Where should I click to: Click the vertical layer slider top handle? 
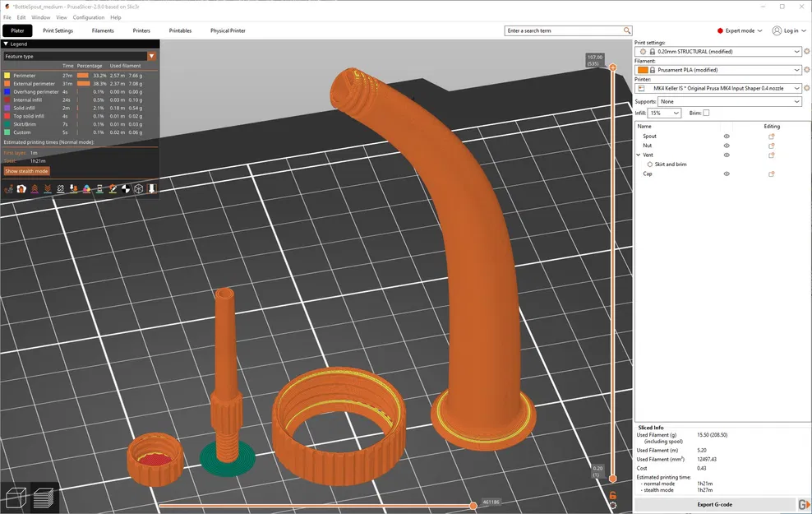click(612, 67)
